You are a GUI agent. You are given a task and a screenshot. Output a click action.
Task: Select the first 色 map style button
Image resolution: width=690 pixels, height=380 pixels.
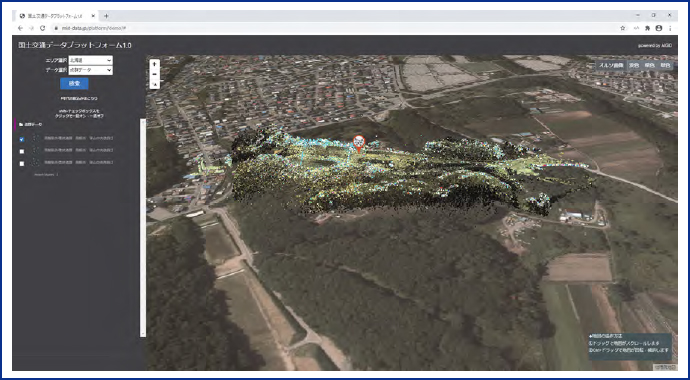click(x=634, y=65)
